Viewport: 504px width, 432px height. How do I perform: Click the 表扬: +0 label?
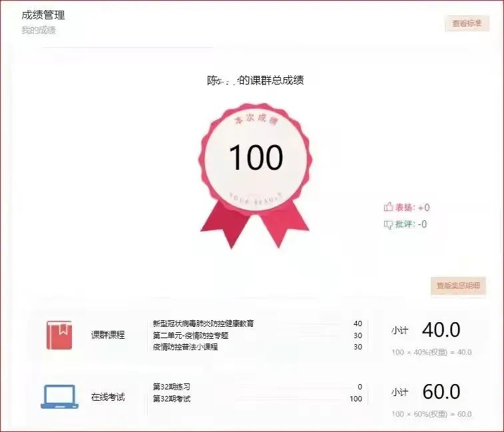click(412, 207)
